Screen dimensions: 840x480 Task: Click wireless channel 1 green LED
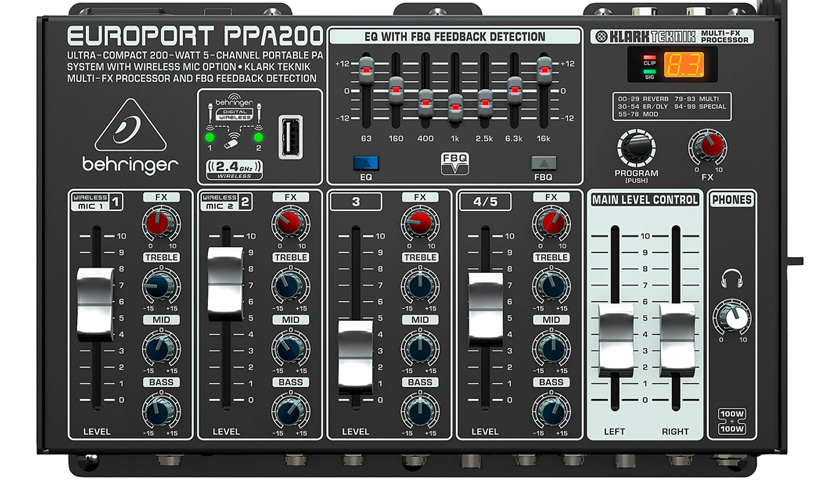point(210,137)
